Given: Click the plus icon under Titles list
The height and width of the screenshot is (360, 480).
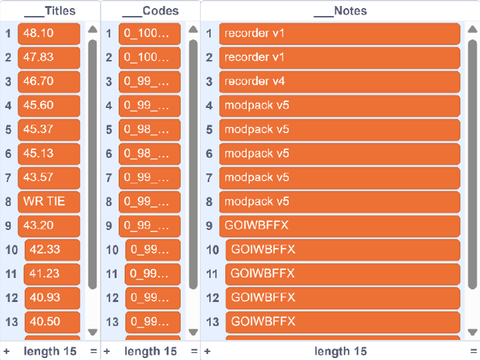Looking at the screenshot, I should tap(7, 351).
